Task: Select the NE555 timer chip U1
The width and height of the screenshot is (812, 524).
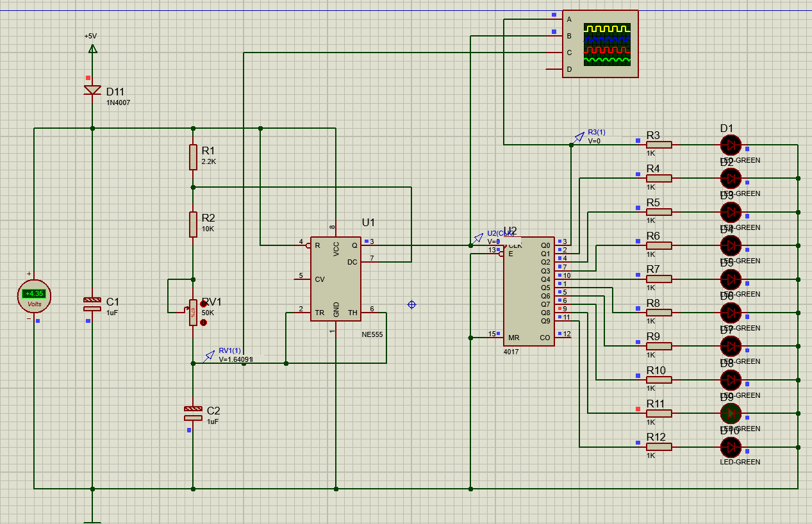Action: [335, 279]
